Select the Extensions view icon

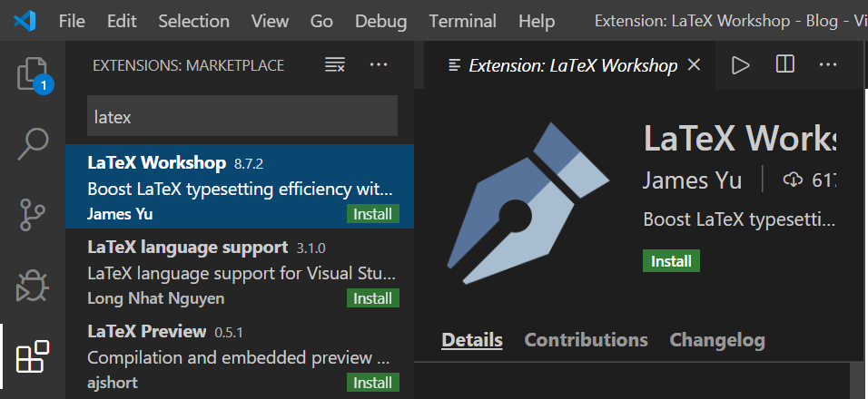point(33,356)
